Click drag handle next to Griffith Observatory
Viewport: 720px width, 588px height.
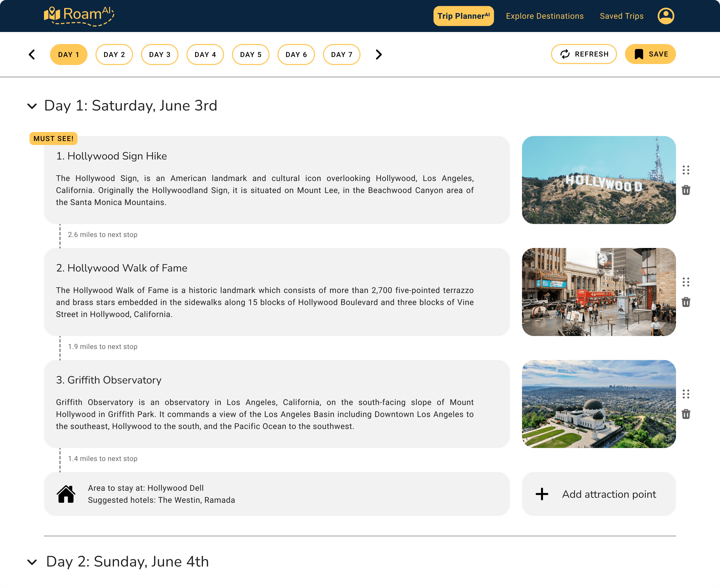coord(686,394)
